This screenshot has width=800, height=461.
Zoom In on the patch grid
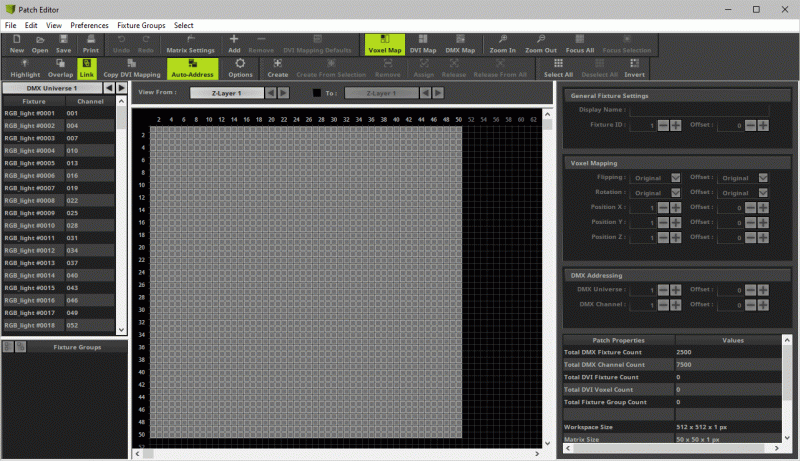[503, 44]
